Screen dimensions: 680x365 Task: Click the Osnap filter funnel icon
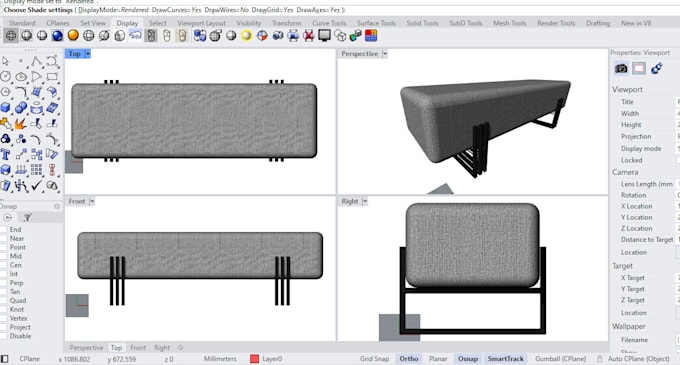(x=27, y=218)
